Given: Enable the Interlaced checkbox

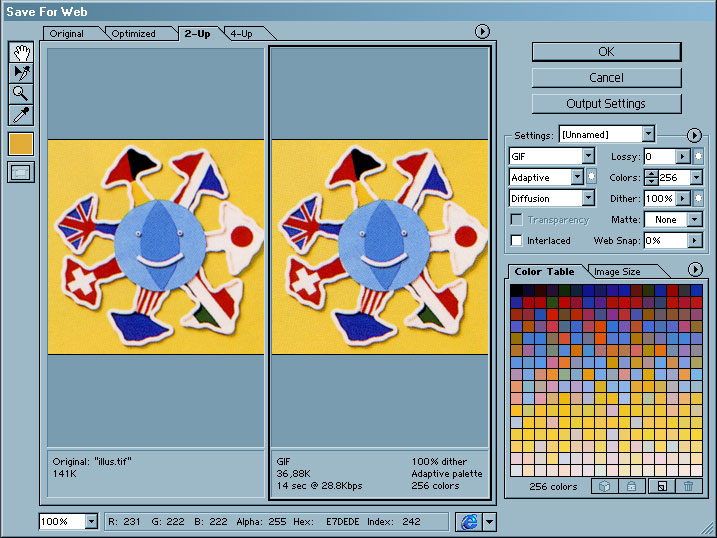Looking at the screenshot, I should pyautogui.click(x=516, y=240).
